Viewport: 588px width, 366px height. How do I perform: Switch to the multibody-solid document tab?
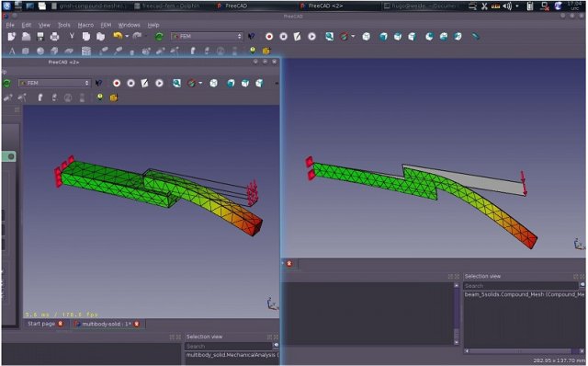[x=107, y=324]
